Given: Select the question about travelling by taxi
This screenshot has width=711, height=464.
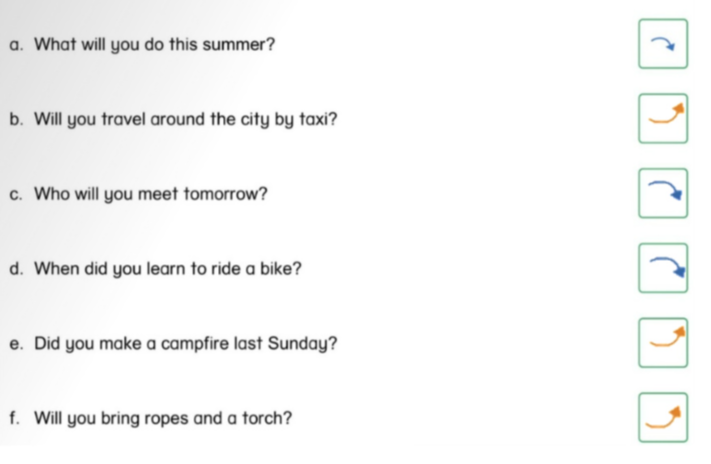Looking at the screenshot, I should coord(186,120).
